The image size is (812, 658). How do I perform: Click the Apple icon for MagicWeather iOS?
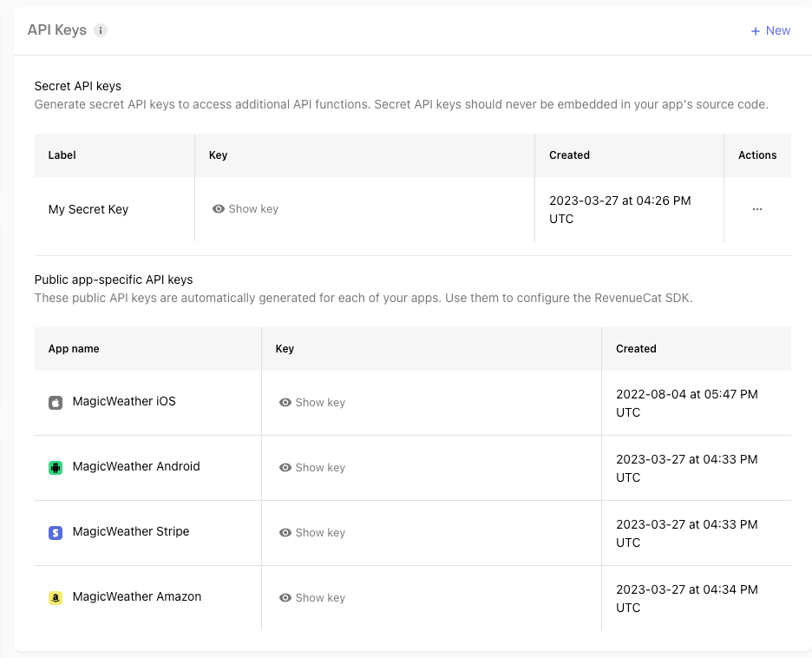[56, 403]
